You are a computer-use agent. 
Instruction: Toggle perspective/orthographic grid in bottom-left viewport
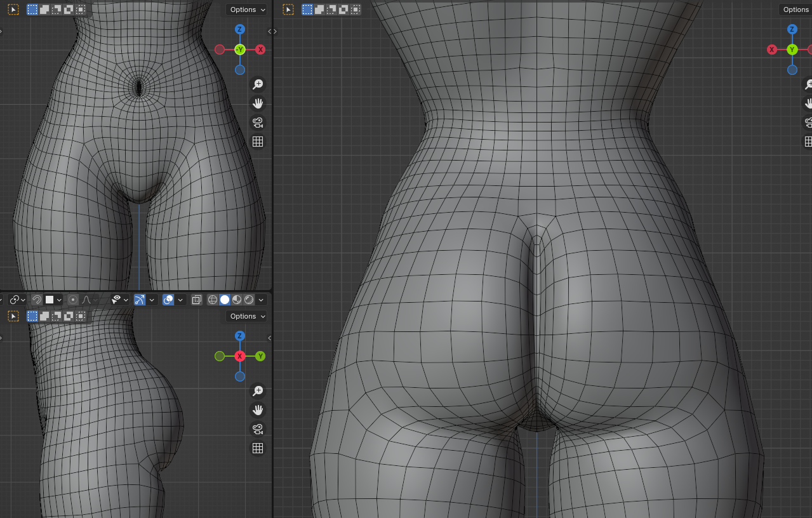[x=258, y=448]
